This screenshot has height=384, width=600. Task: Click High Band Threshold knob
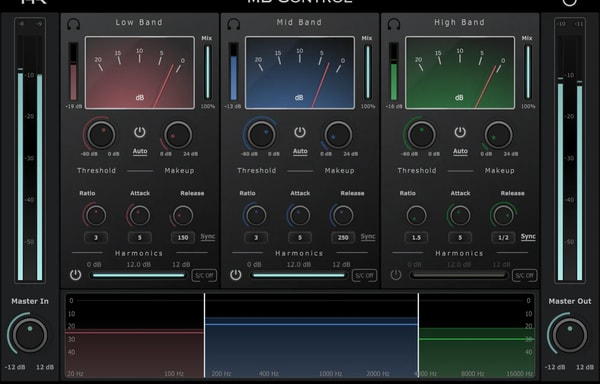pos(421,135)
